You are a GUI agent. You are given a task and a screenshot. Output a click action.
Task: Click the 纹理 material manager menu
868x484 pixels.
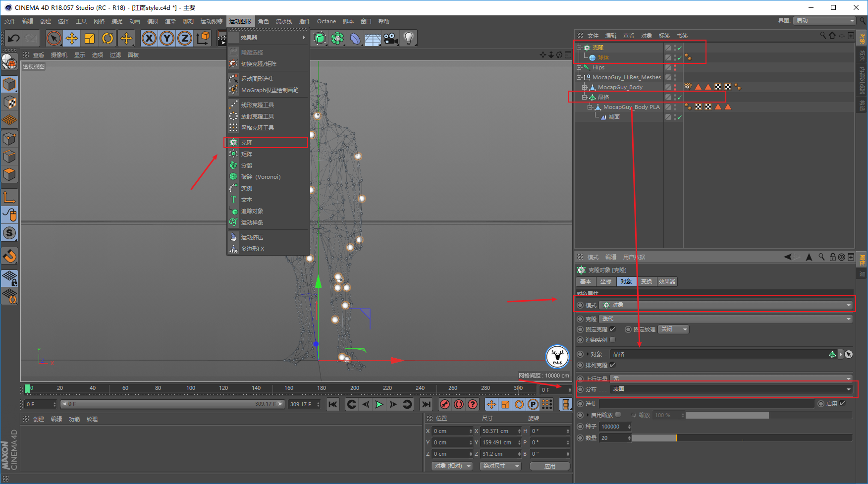(x=92, y=419)
